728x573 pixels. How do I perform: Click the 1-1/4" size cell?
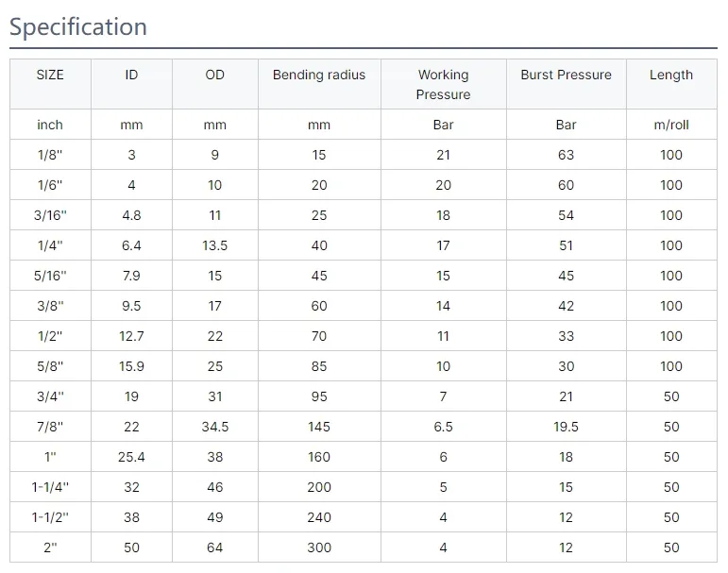(x=50, y=487)
